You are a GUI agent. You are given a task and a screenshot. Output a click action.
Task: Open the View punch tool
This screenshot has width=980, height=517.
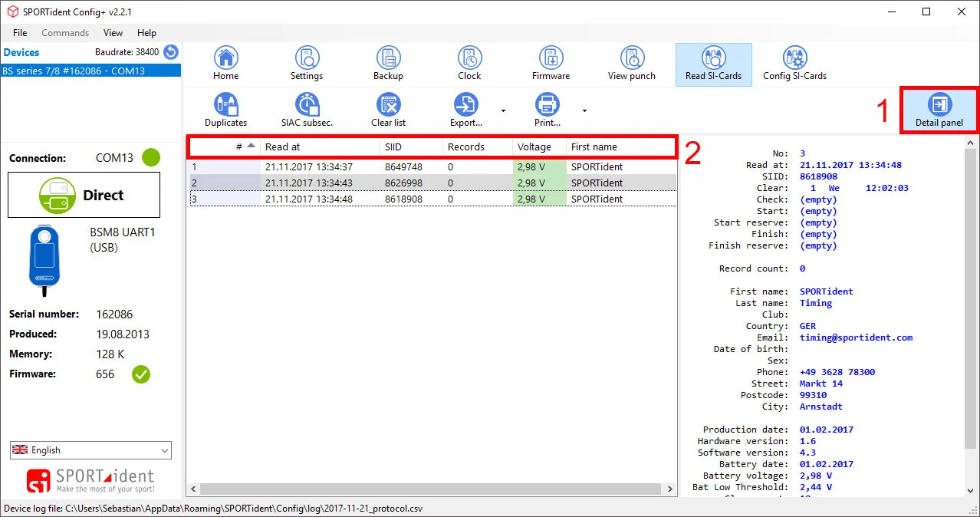point(632,63)
